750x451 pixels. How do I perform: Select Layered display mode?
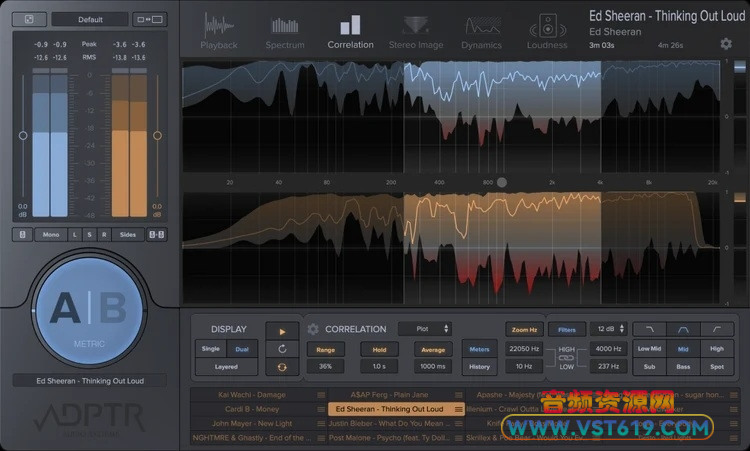(x=226, y=367)
